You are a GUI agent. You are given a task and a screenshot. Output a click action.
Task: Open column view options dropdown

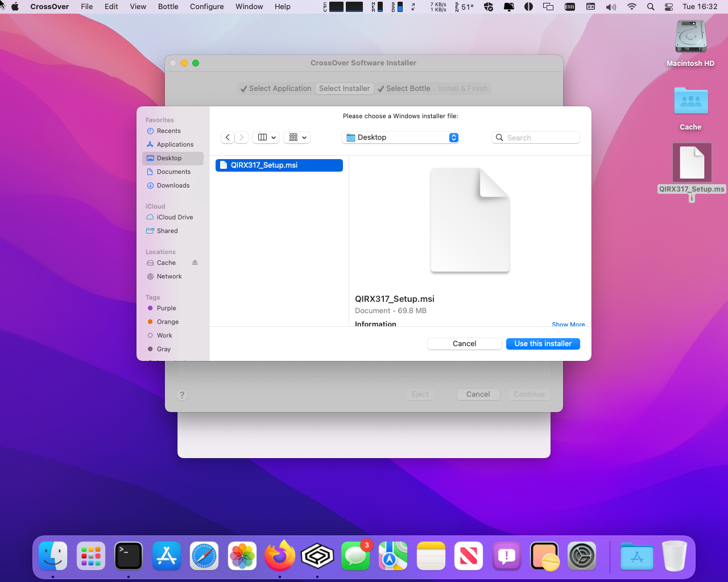tap(266, 138)
